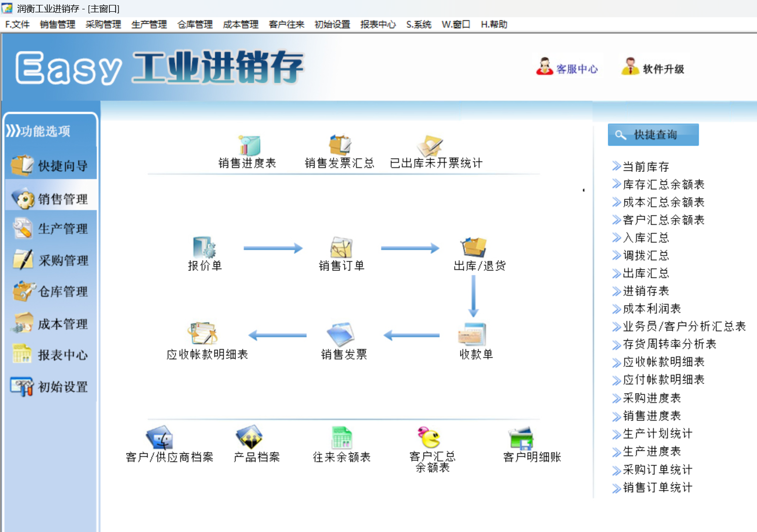The height and width of the screenshot is (532, 757).
Task: Select 快捷向导 in the sidebar
Action: click(x=51, y=166)
